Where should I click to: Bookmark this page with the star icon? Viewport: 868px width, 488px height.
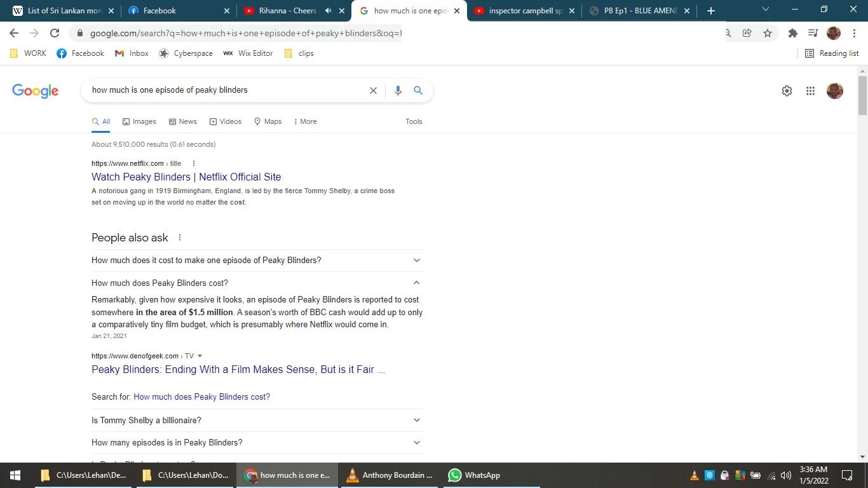(768, 33)
